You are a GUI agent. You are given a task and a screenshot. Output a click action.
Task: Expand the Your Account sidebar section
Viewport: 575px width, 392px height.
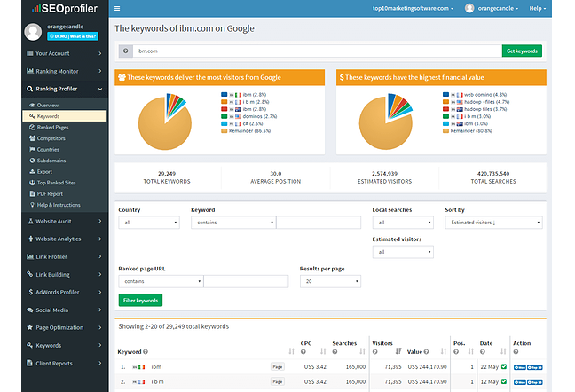65,53
